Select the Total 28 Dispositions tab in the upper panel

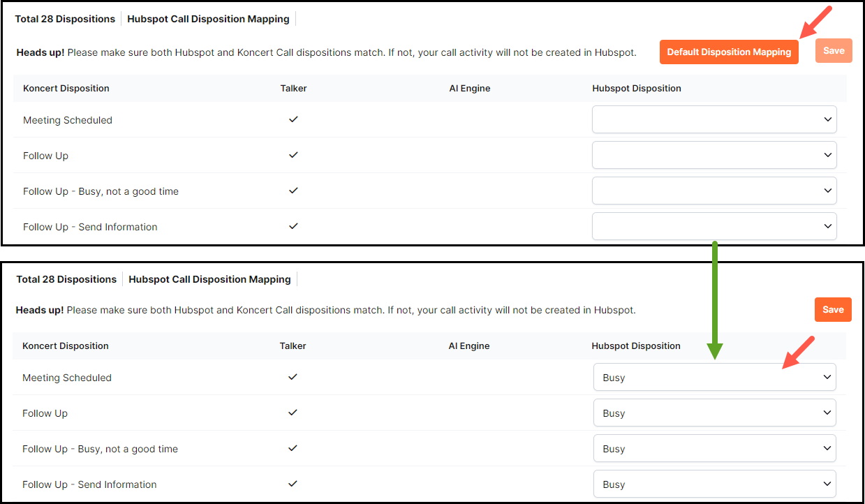click(x=65, y=19)
